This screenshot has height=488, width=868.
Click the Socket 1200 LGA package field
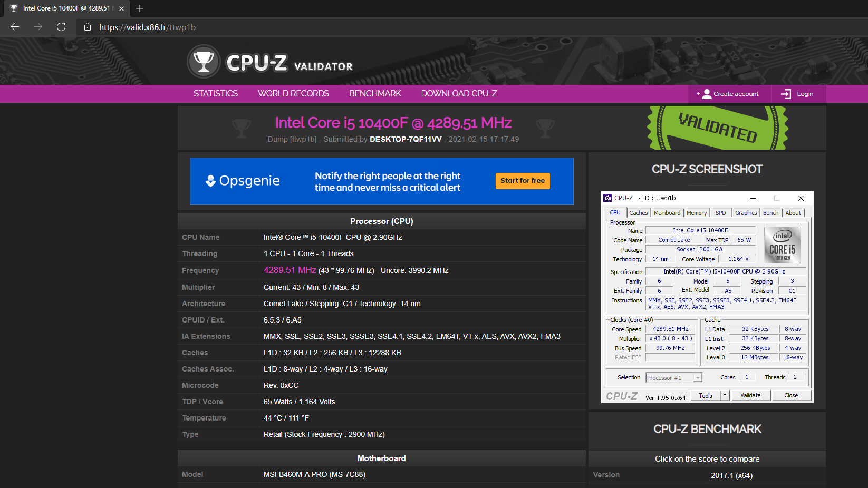click(700, 249)
